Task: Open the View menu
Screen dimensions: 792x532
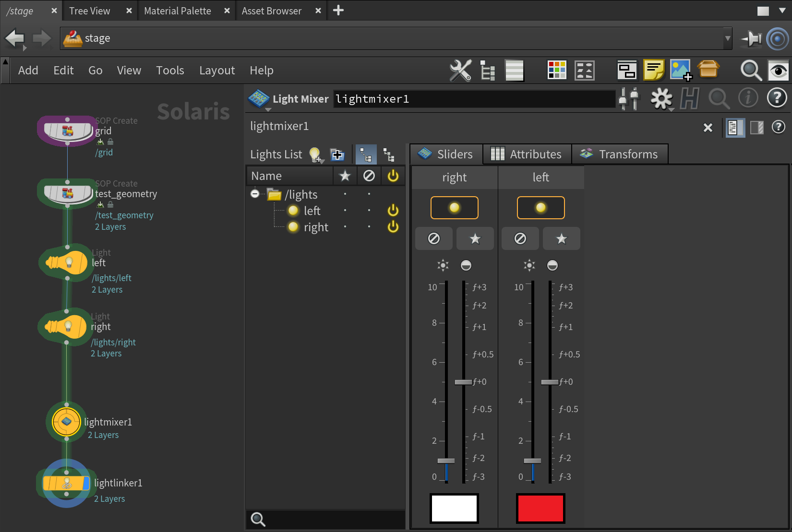Action: click(x=129, y=71)
